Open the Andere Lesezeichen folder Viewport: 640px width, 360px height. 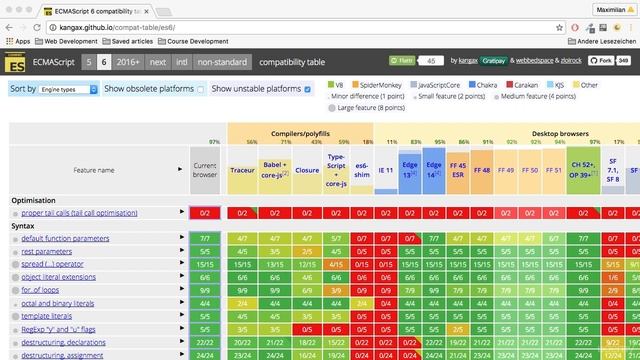602,41
